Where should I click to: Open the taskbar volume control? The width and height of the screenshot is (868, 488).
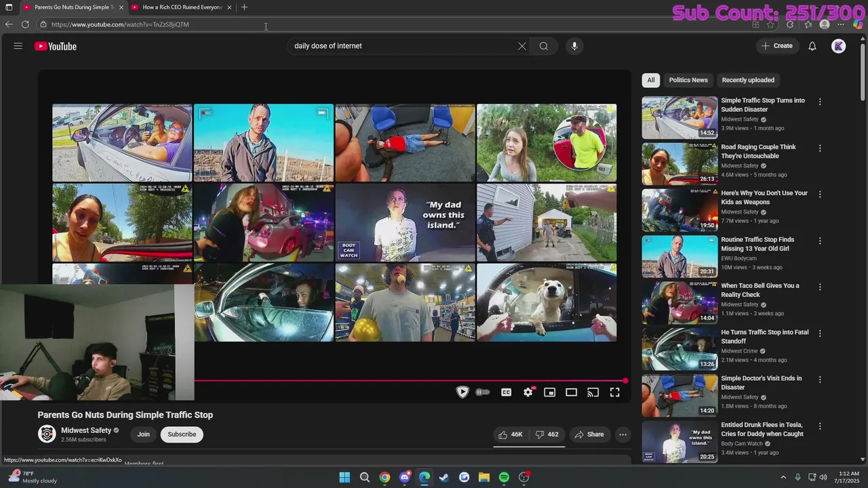823,477
